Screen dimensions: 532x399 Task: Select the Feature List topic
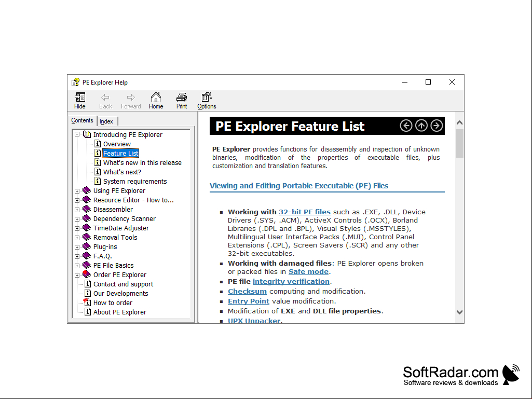[121, 154]
